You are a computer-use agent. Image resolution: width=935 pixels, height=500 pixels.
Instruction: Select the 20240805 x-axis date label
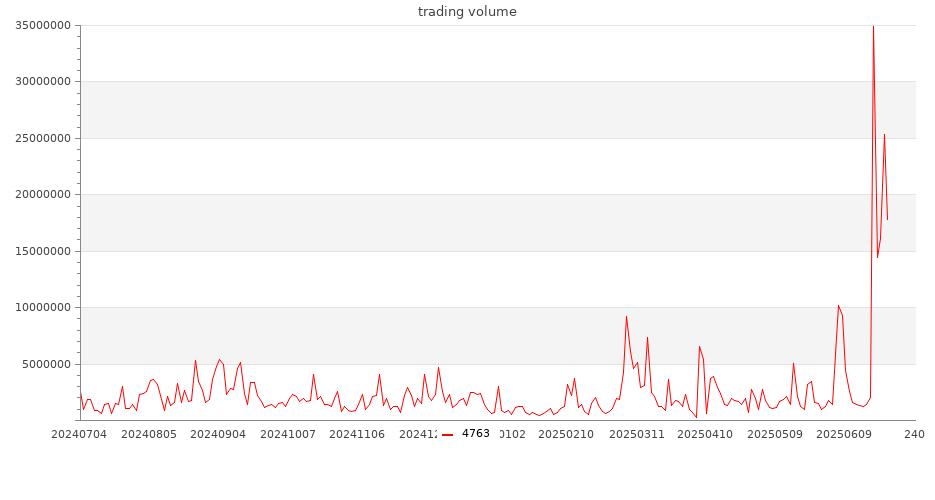coord(148,434)
